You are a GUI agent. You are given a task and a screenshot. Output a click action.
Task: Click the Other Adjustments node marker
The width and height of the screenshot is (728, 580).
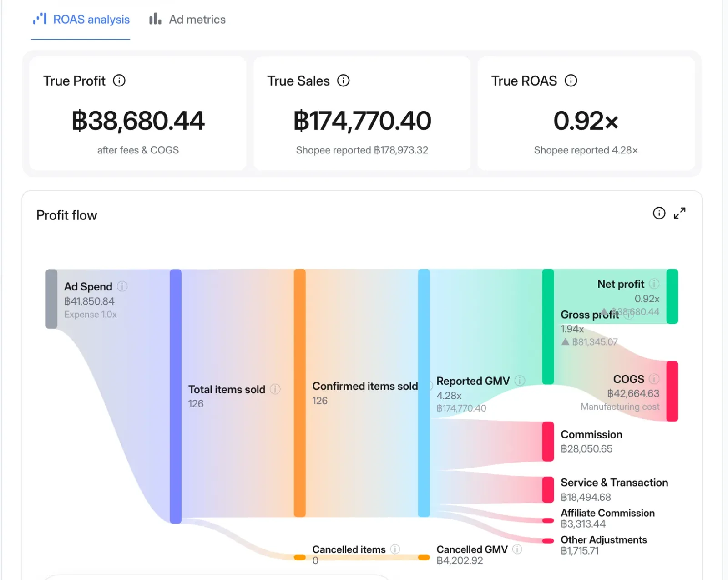[x=548, y=541]
